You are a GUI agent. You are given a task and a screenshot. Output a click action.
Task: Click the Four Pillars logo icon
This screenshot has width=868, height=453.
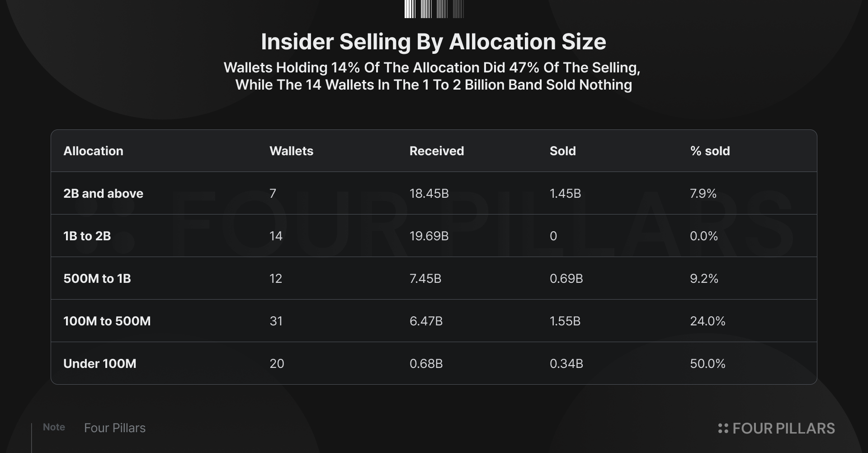(723, 428)
